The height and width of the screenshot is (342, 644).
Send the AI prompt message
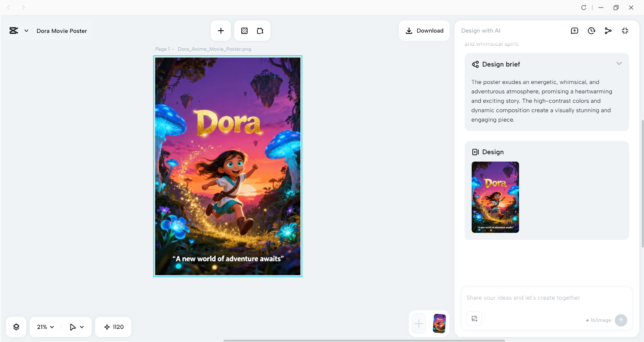click(621, 320)
